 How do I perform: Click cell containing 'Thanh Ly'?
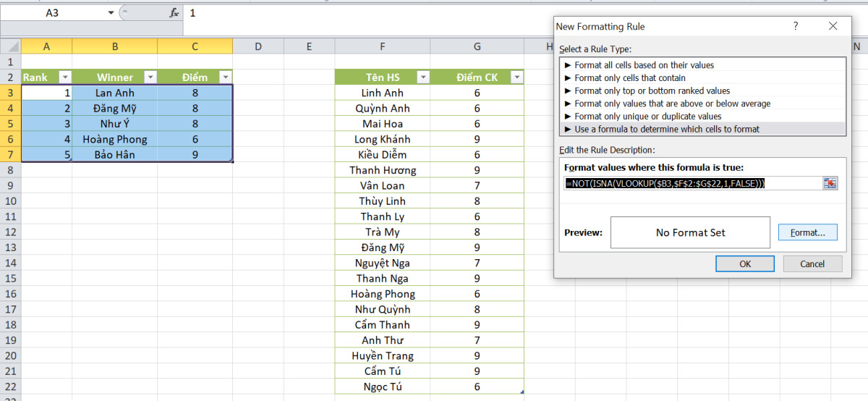pos(382,216)
